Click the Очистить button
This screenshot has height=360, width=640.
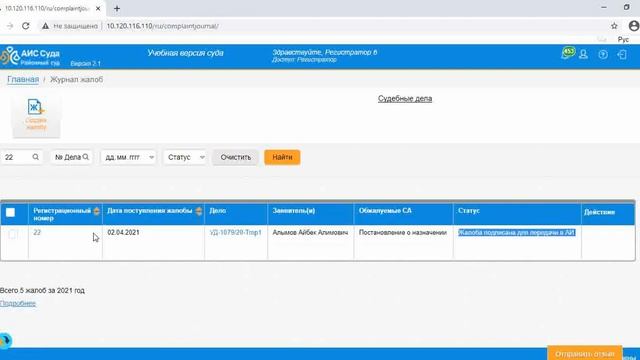click(x=236, y=157)
